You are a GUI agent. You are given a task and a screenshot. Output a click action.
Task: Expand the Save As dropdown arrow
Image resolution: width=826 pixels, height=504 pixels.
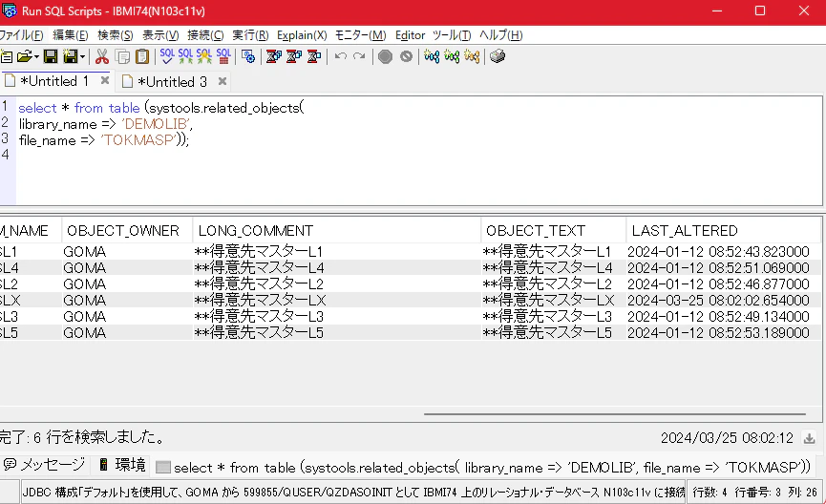tap(83, 57)
